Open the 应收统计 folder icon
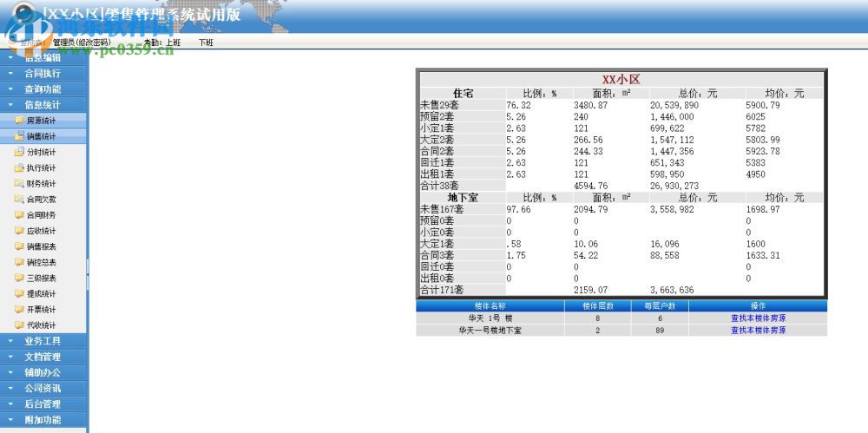Viewport: 868px width, 433px height. click(19, 230)
